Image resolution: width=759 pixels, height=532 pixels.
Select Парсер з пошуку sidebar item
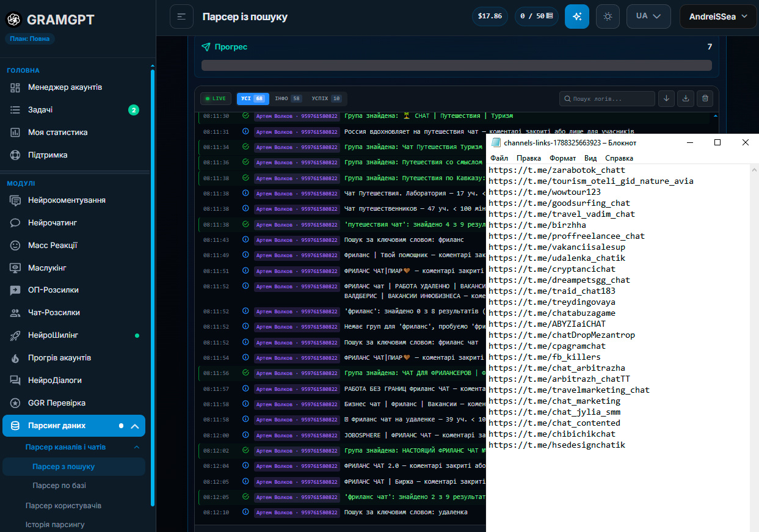[74, 467]
